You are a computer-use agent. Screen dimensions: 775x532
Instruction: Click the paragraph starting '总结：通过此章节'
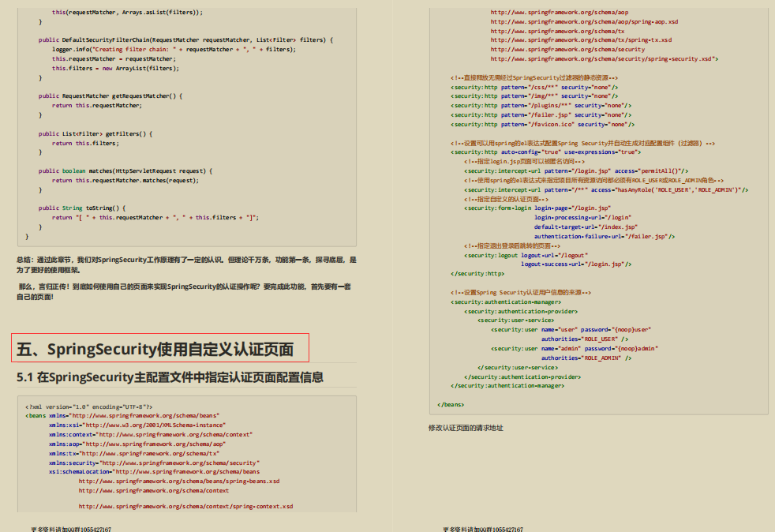(186, 265)
